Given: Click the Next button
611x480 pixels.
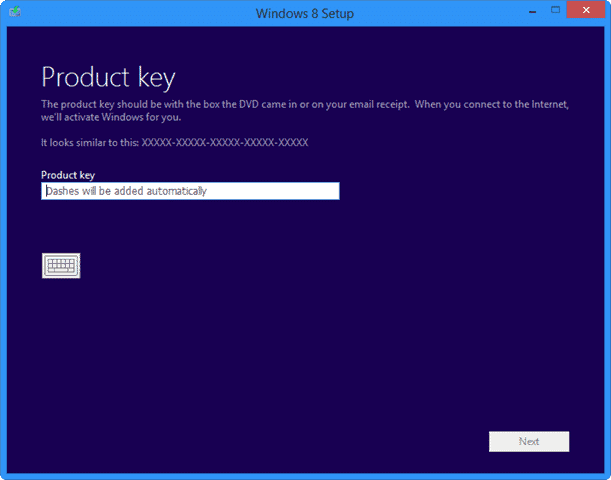Looking at the screenshot, I should (x=529, y=441).
